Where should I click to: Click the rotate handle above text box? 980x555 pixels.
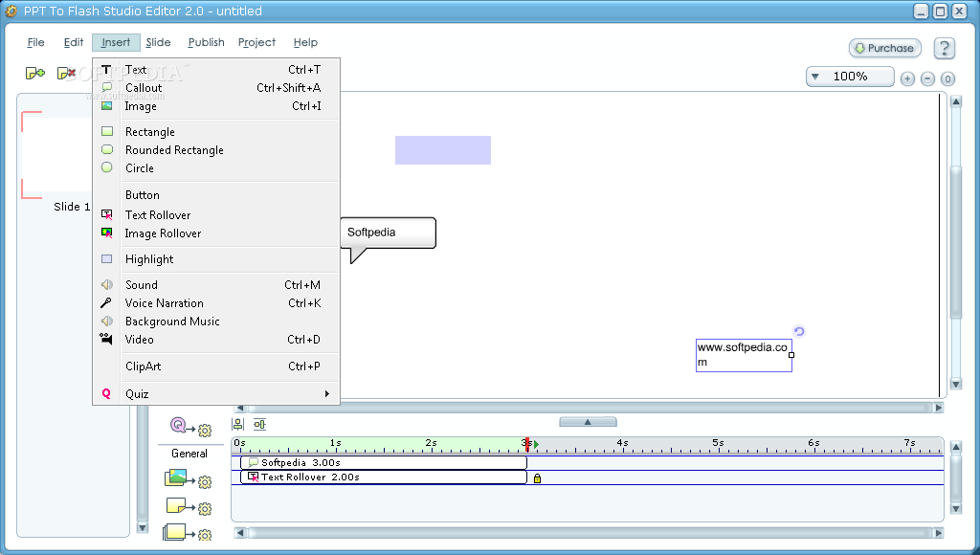pos(799,331)
